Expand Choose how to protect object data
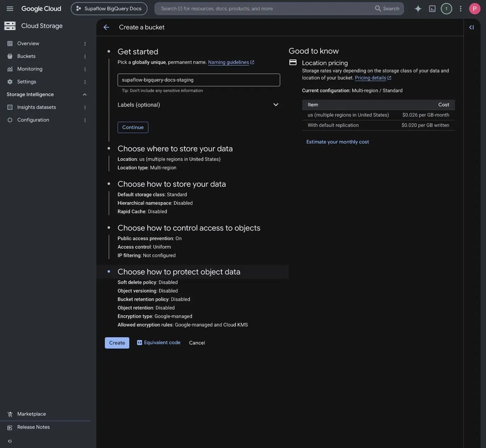The image size is (486, 448). [179, 272]
